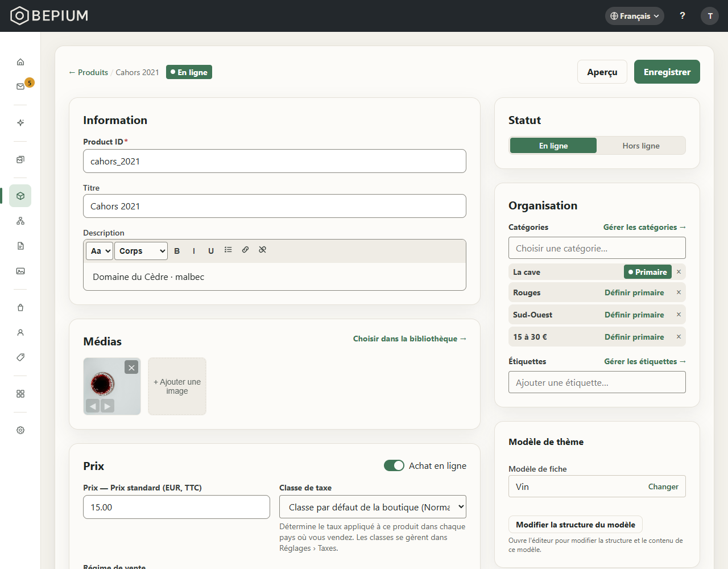Open the hierarchy tree icon in the sidebar
The height and width of the screenshot is (569, 728).
click(x=20, y=221)
